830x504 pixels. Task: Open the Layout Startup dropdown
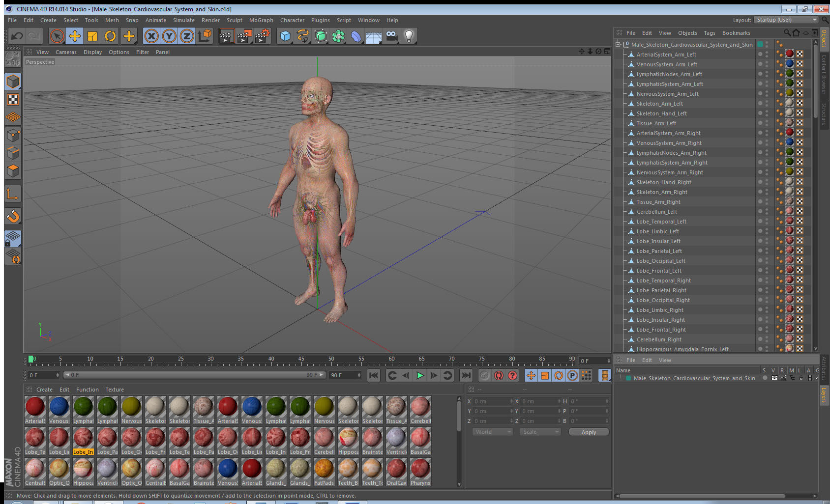point(787,20)
